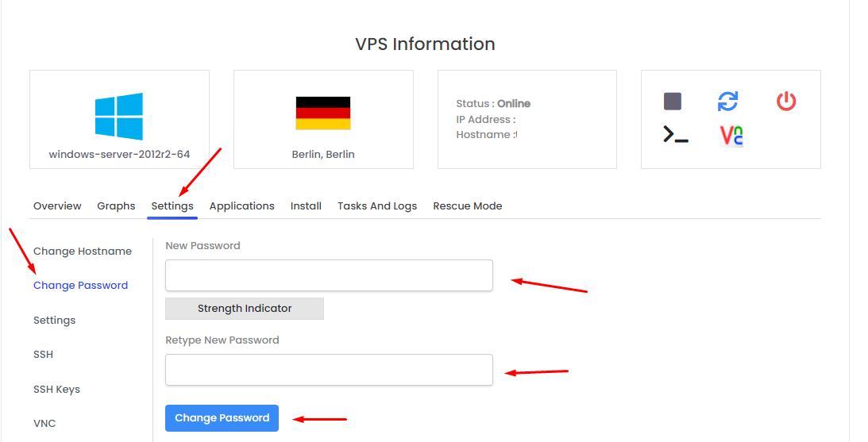Viewport: 868px width, 442px height.
Task: Focus the New Password input field
Action: 329,275
